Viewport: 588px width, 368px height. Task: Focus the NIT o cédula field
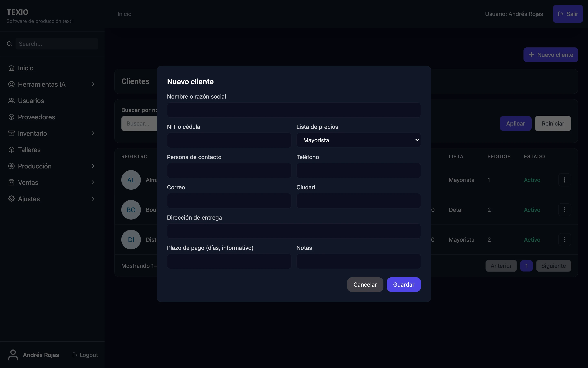click(x=229, y=140)
